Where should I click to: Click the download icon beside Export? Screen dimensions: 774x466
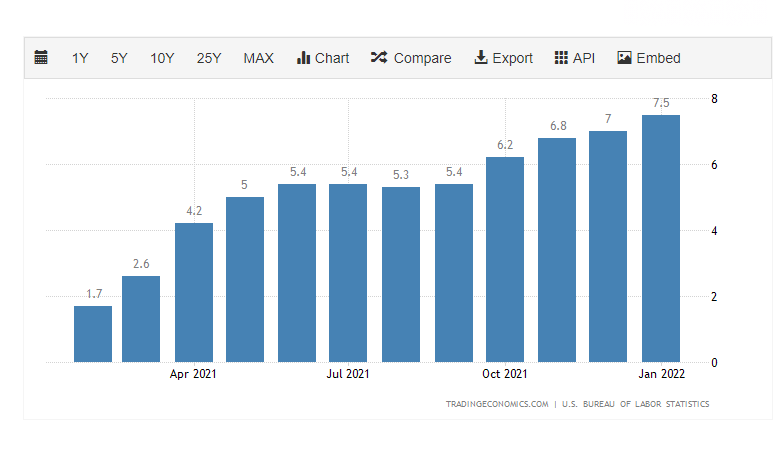click(x=481, y=58)
